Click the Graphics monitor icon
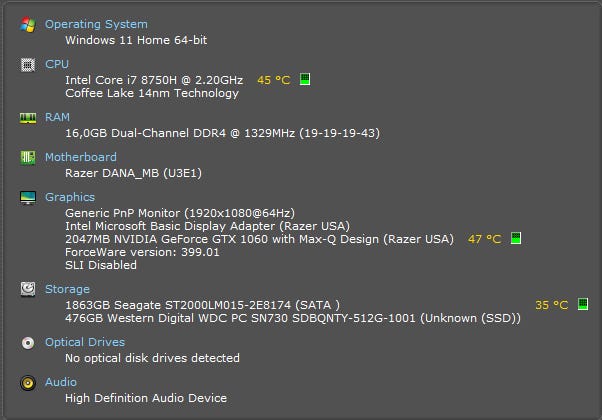Image resolution: width=602 pixels, height=420 pixels. click(28, 197)
